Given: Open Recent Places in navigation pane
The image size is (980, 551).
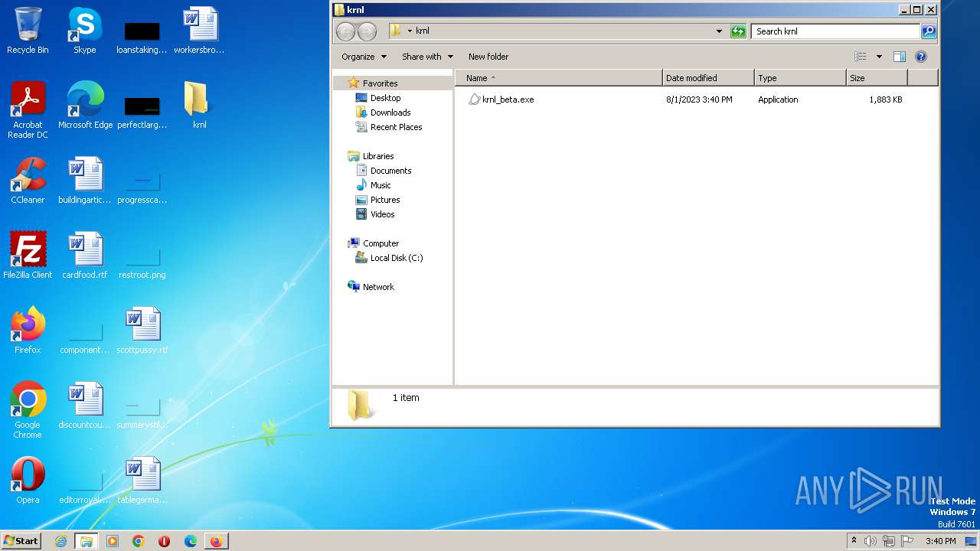Looking at the screenshot, I should 389,127.
